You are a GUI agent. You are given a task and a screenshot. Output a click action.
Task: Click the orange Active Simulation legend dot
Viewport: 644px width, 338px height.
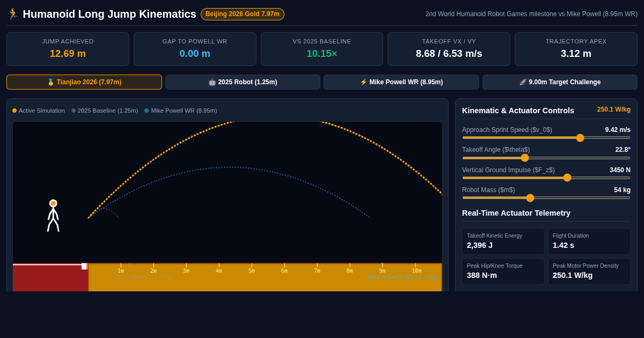[14, 111]
